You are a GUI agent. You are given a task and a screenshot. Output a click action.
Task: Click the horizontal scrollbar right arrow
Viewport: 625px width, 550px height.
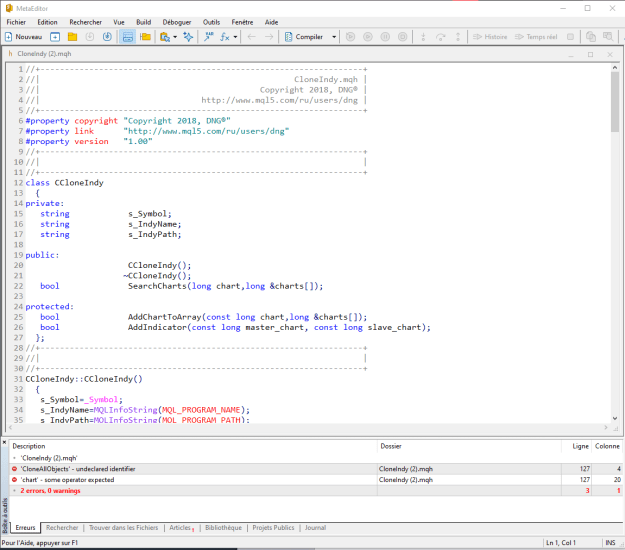[606, 427]
